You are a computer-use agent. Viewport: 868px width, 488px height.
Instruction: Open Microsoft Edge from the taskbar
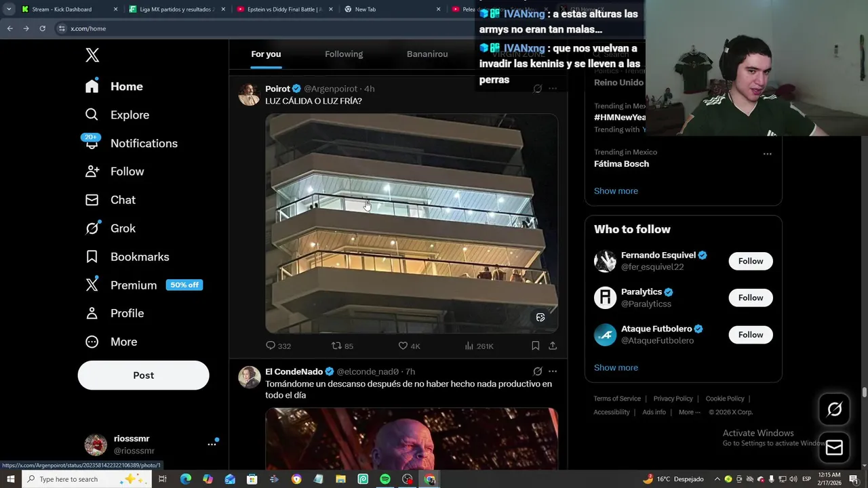(x=186, y=479)
